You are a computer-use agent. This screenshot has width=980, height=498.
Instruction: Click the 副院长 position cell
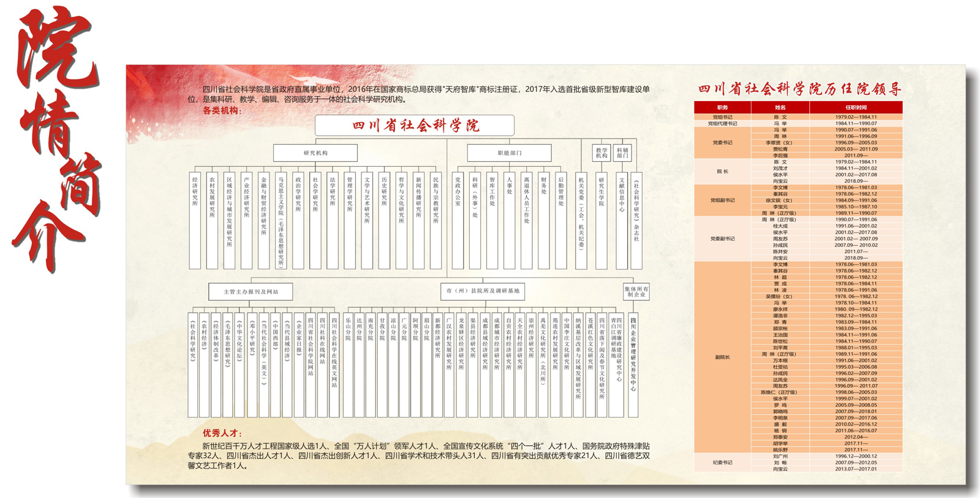point(722,357)
